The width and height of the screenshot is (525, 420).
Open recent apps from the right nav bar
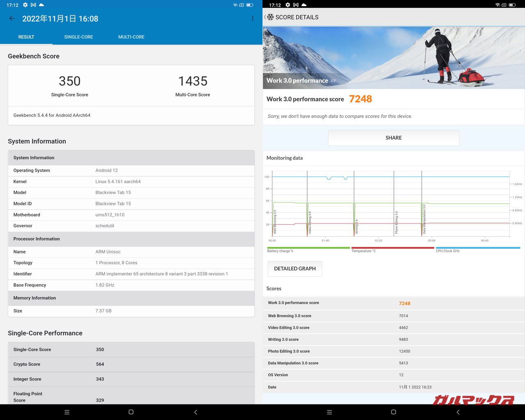coord(329,412)
